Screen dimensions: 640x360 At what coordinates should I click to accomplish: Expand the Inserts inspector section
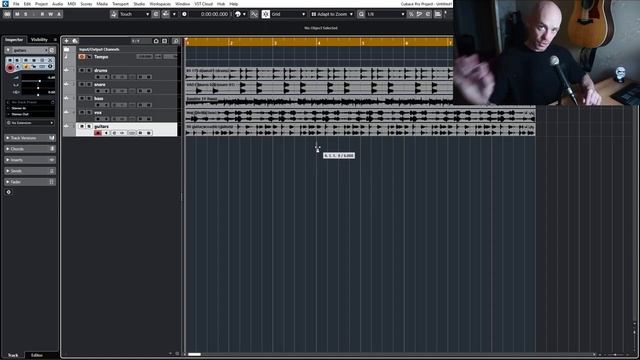click(30, 160)
